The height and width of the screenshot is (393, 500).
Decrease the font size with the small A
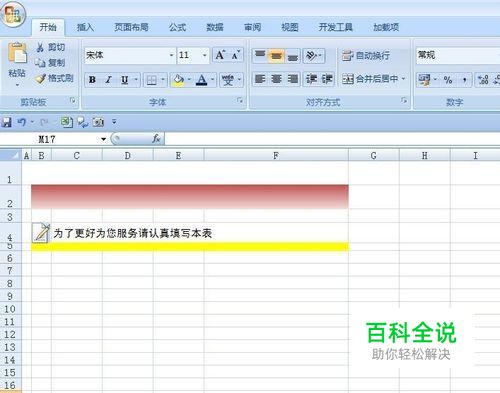click(236, 55)
